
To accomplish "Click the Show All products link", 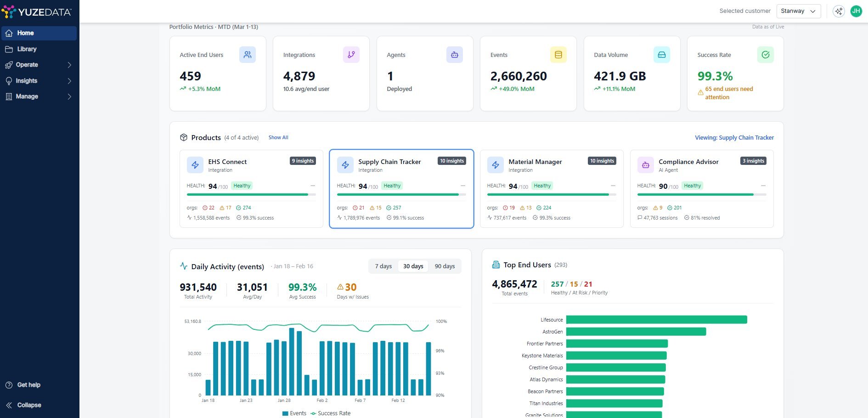I will pos(278,137).
